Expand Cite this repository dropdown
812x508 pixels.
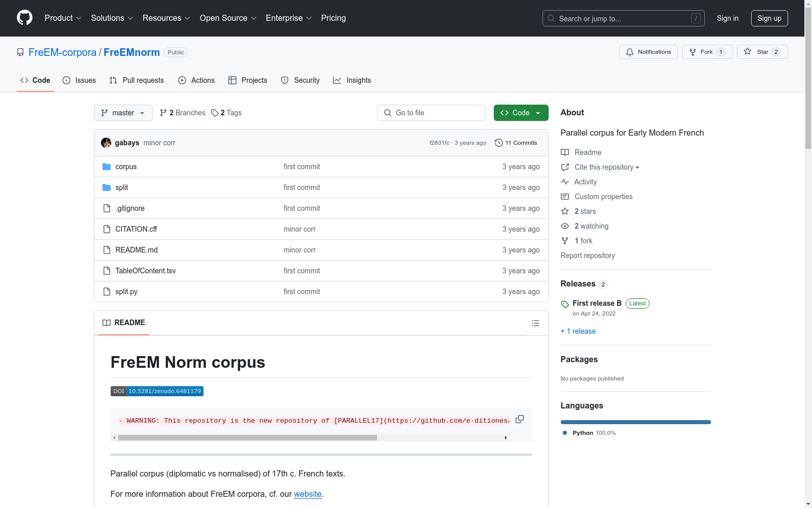(x=607, y=167)
